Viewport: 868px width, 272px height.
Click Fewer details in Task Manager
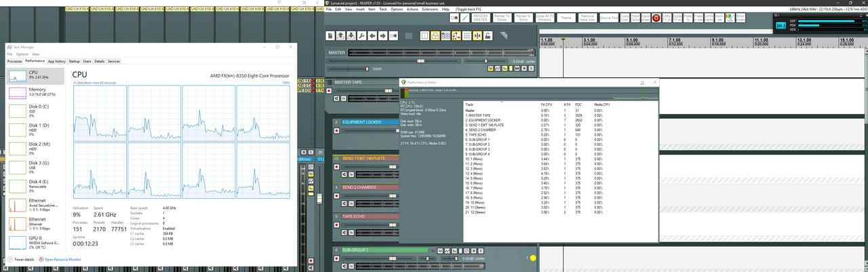click(x=21, y=259)
